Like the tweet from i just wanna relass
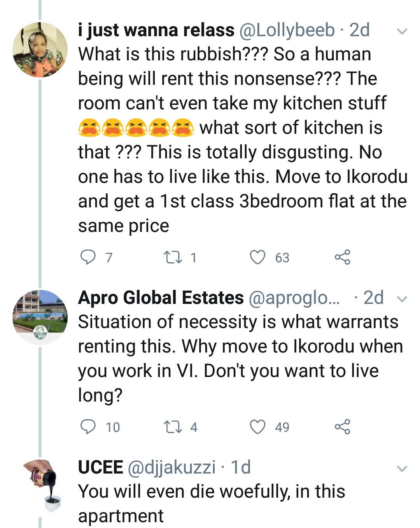 [x=257, y=257]
